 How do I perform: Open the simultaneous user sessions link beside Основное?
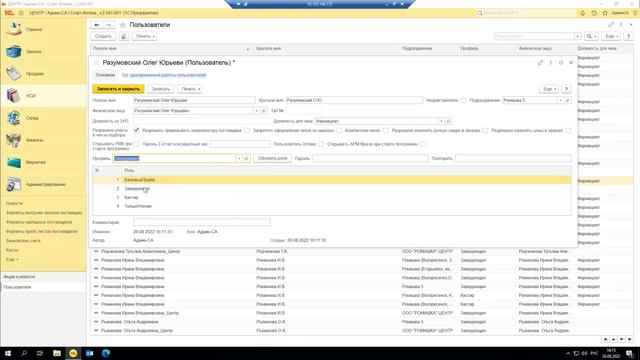164,75
